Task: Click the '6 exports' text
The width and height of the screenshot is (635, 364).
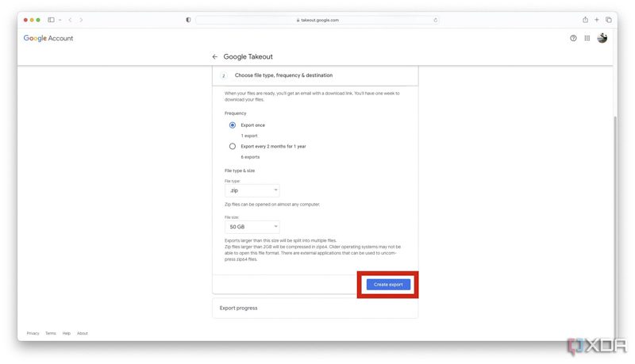Action: coord(250,156)
